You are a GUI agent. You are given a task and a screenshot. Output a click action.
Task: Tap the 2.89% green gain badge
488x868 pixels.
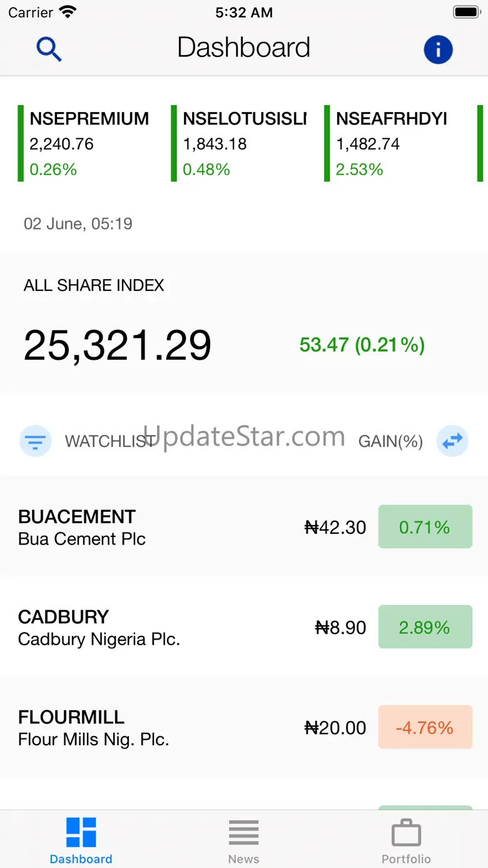pos(425,627)
